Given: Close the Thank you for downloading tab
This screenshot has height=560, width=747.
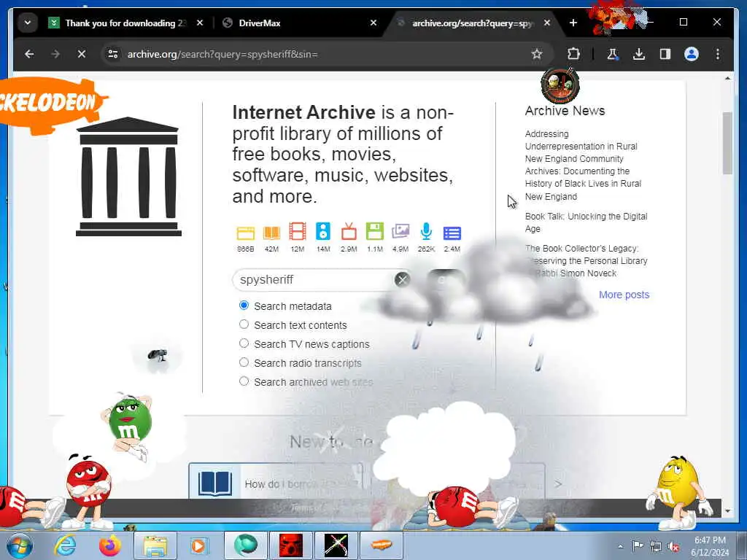Looking at the screenshot, I should [200, 23].
